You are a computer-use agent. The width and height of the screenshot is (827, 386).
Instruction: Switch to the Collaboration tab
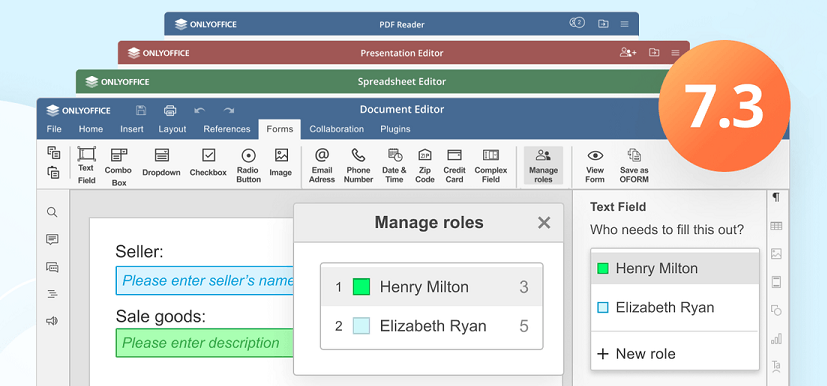[x=336, y=129]
